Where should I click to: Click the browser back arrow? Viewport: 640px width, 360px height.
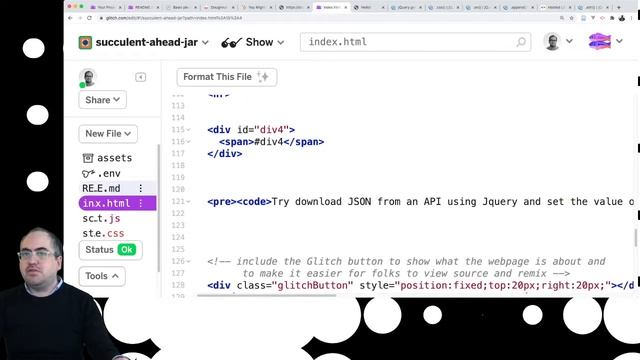point(70,18)
